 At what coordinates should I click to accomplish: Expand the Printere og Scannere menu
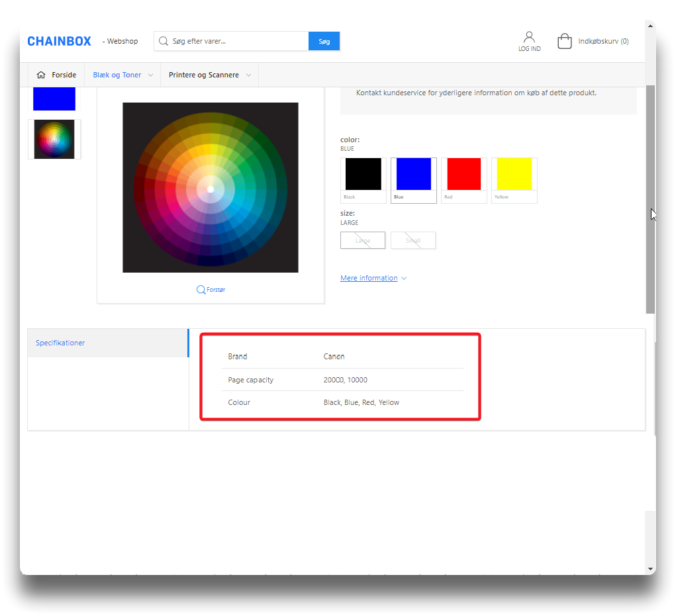click(x=209, y=75)
